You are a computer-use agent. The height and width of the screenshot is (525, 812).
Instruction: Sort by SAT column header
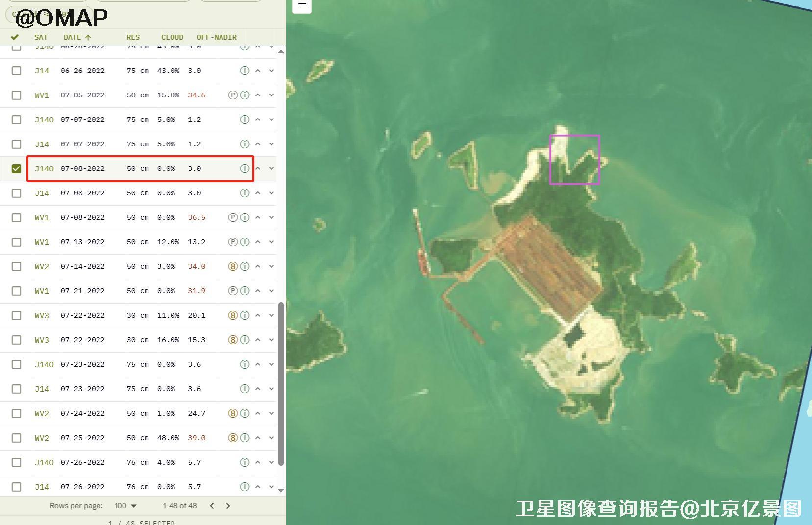41,37
